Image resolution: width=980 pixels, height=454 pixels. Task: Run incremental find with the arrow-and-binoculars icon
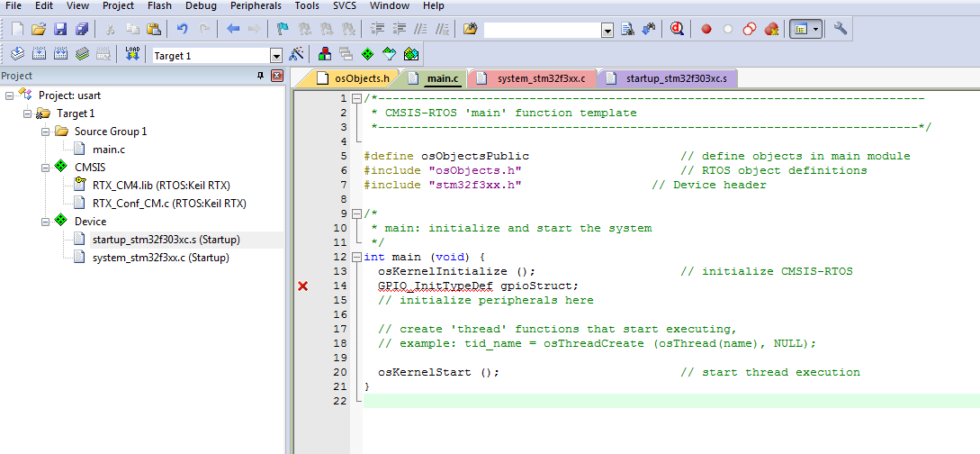coord(649,29)
